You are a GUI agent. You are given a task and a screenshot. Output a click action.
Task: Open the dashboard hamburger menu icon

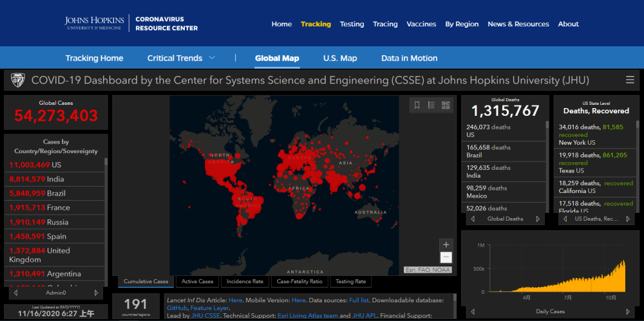(629, 80)
